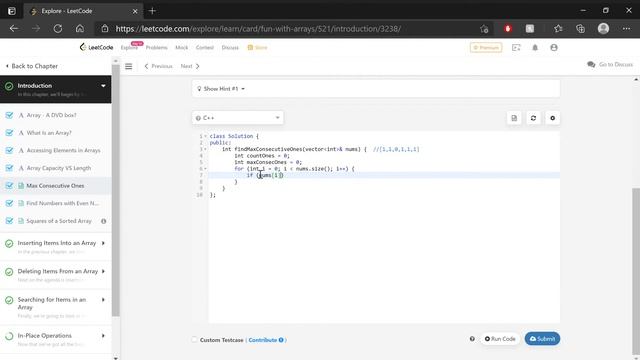Go to Previous item

click(158, 66)
